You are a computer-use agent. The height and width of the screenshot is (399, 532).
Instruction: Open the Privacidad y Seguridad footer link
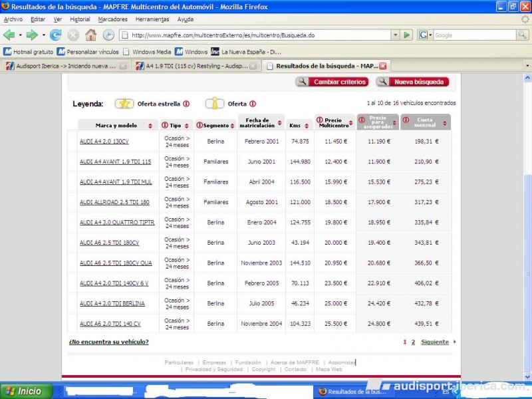[x=214, y=369]
